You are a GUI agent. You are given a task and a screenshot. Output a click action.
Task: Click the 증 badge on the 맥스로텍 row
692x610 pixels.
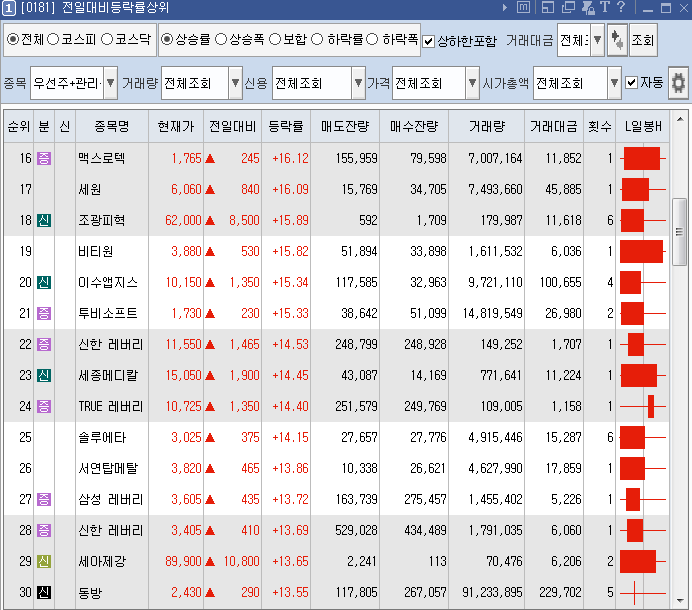[x=44, y=158]
